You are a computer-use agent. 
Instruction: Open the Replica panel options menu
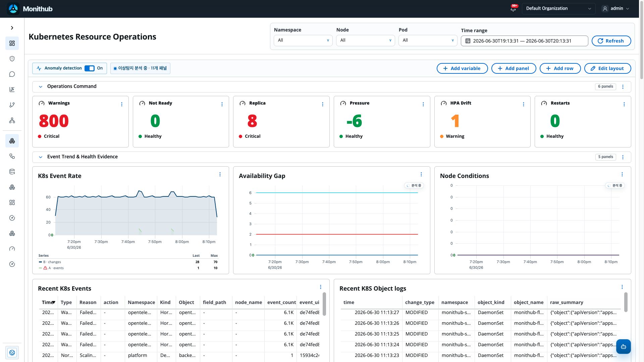pos(323,104)
